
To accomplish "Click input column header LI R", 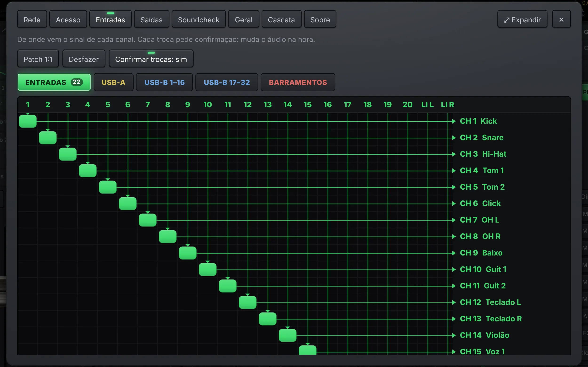I will (x=447, y=105).
